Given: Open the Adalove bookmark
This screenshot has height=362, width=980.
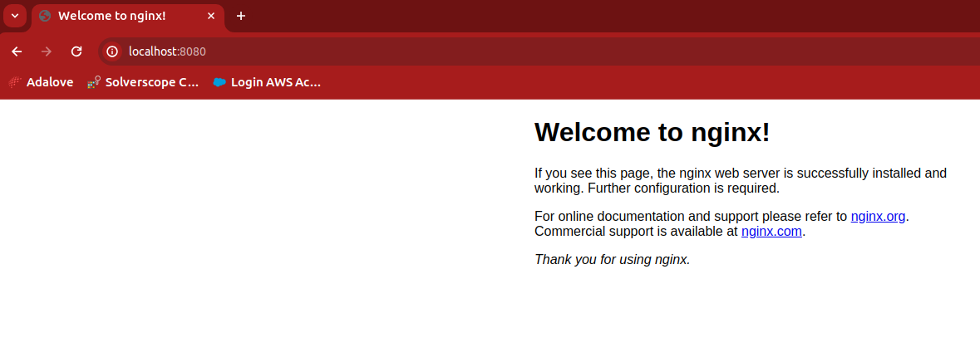Looking at the screenshot, I should point(42,82).
